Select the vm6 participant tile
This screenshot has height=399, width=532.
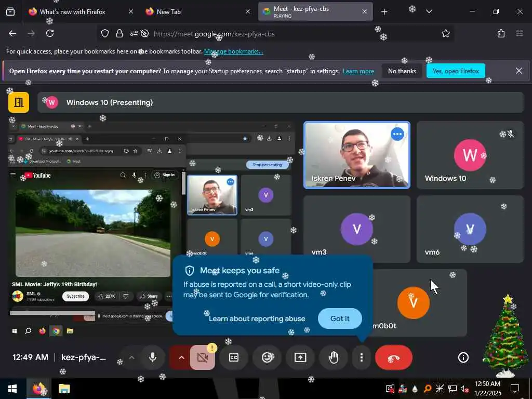(x=470, y=229)
